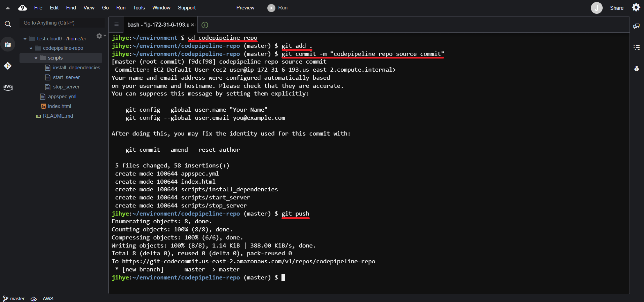Close the bash terminal tab
This screenshot has width=644, height=302.
tap(192, 25)
